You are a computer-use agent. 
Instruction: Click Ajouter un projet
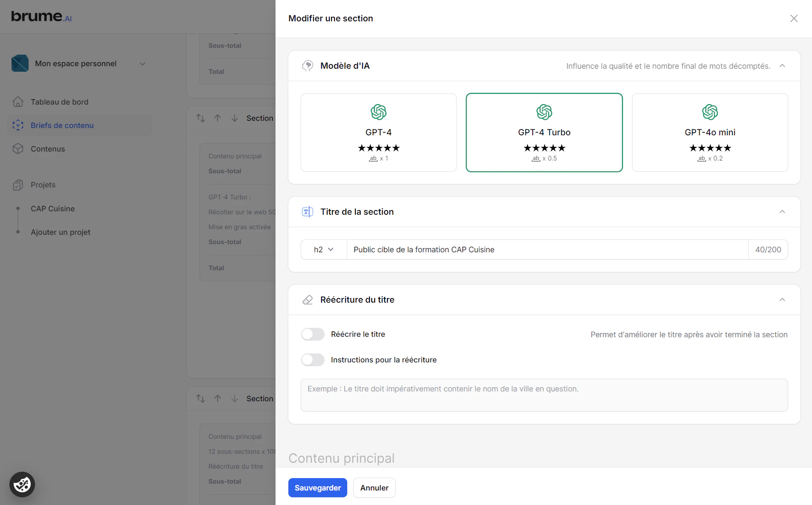tap(60, 232)
